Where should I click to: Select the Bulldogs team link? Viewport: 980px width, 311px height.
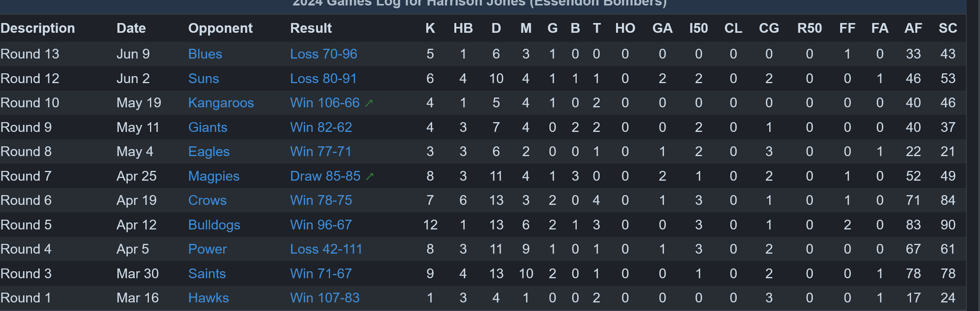pyautogui.click(x=214, y=225)
